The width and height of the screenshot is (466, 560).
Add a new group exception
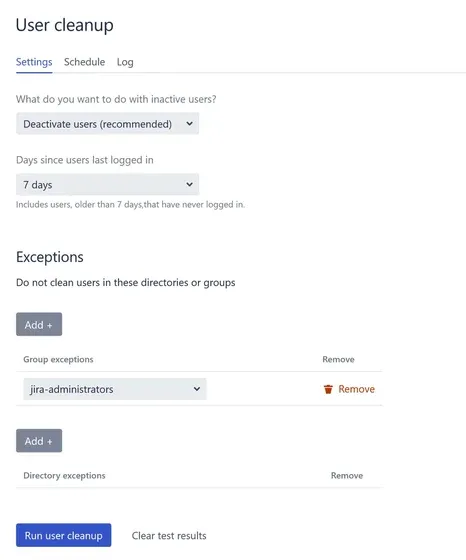pyautogui.click(x=39, y=324)
